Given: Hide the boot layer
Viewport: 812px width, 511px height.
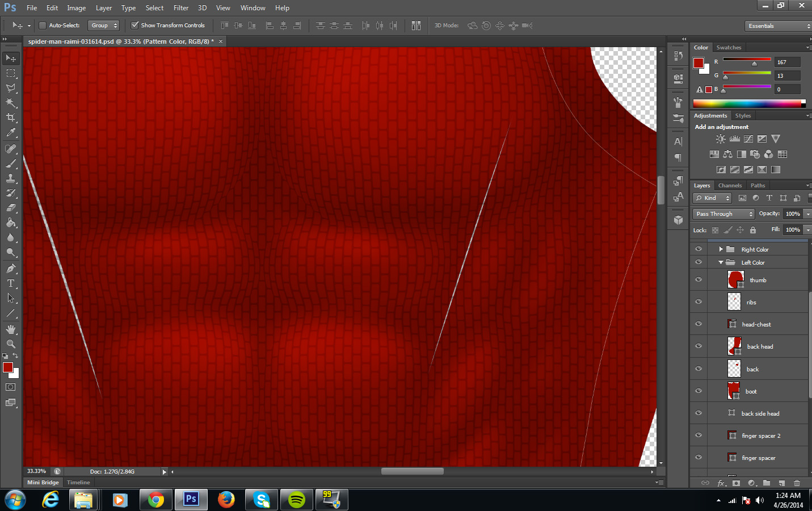Looking at the screenshot, I should pos(699,391).
